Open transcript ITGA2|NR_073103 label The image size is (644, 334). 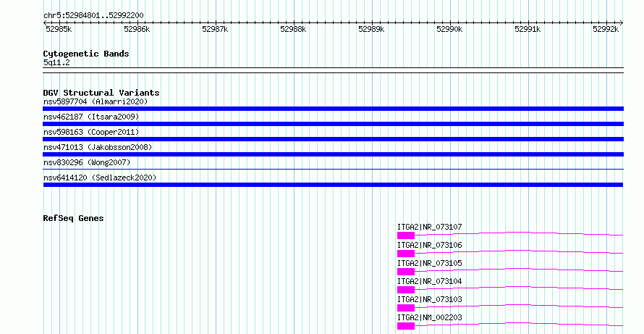430,299
